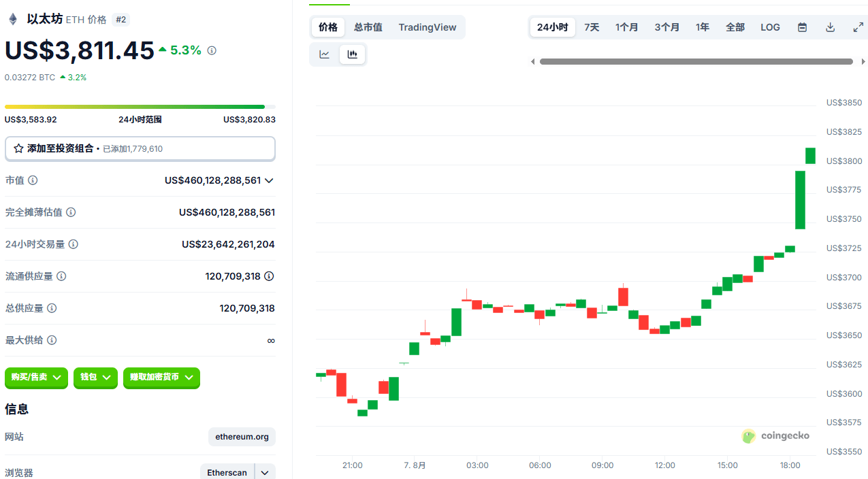Click the tall green candle near US$3775

pos(800,199)
